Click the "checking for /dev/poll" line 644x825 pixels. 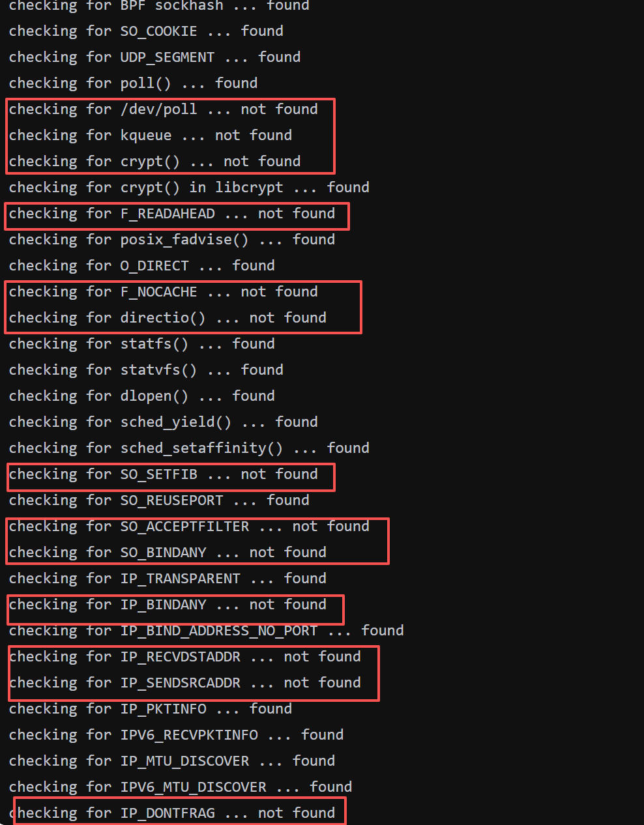(163, 109)
